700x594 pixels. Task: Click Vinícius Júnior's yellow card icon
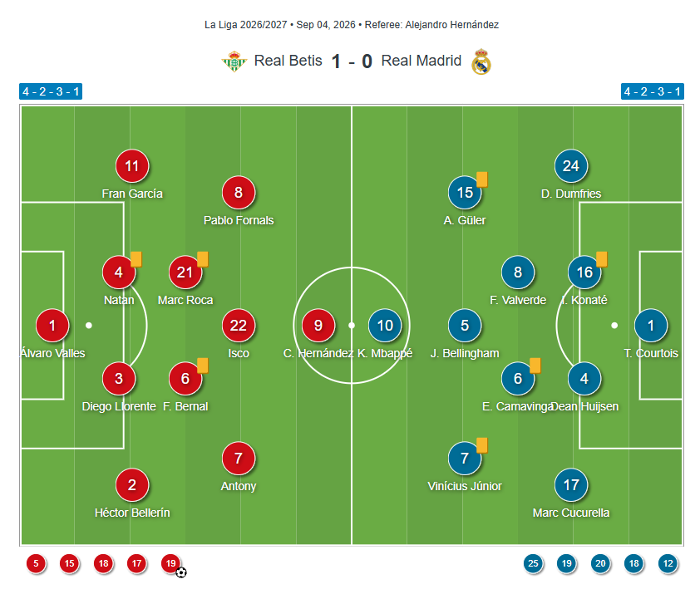[482, 445]
